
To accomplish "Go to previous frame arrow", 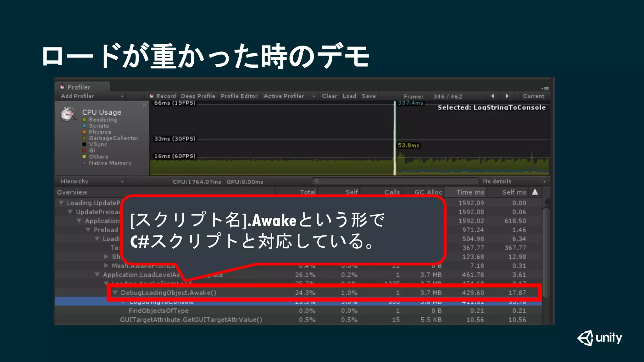I will [493, 96].
